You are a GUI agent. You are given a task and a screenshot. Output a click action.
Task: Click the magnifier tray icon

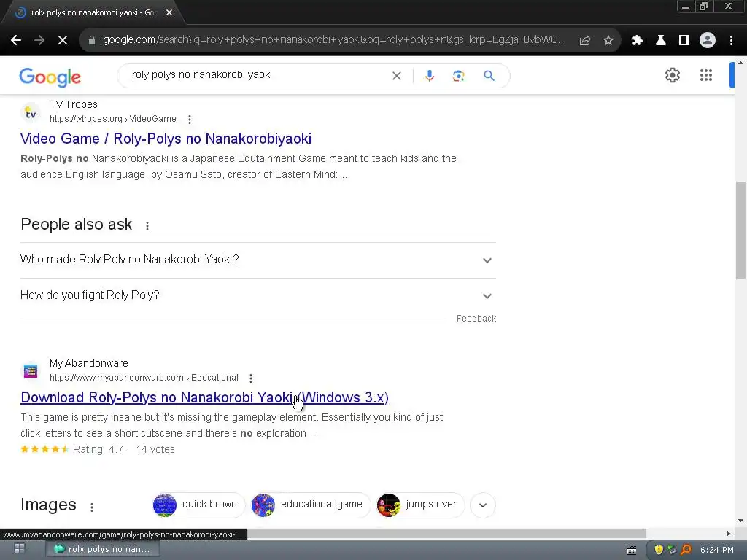pos(686,550)
